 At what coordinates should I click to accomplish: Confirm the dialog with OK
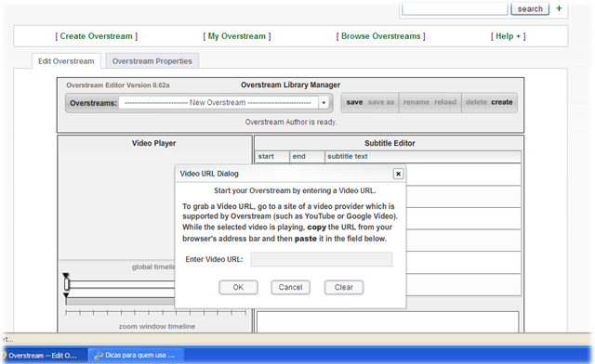point(238,288)
